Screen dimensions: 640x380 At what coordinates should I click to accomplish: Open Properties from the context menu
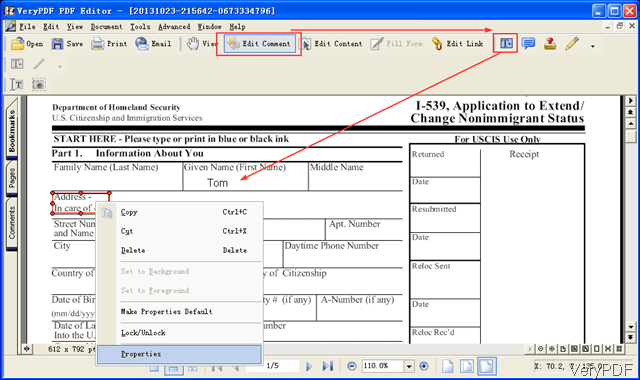180,354
